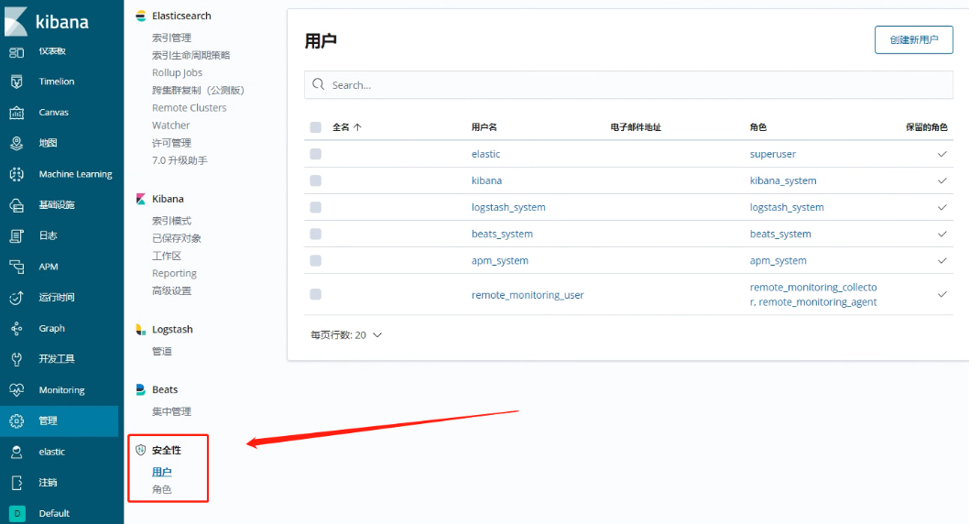
Task: Open the logstash_system username link
Action: pyautogui.click(x=508, y=207)
